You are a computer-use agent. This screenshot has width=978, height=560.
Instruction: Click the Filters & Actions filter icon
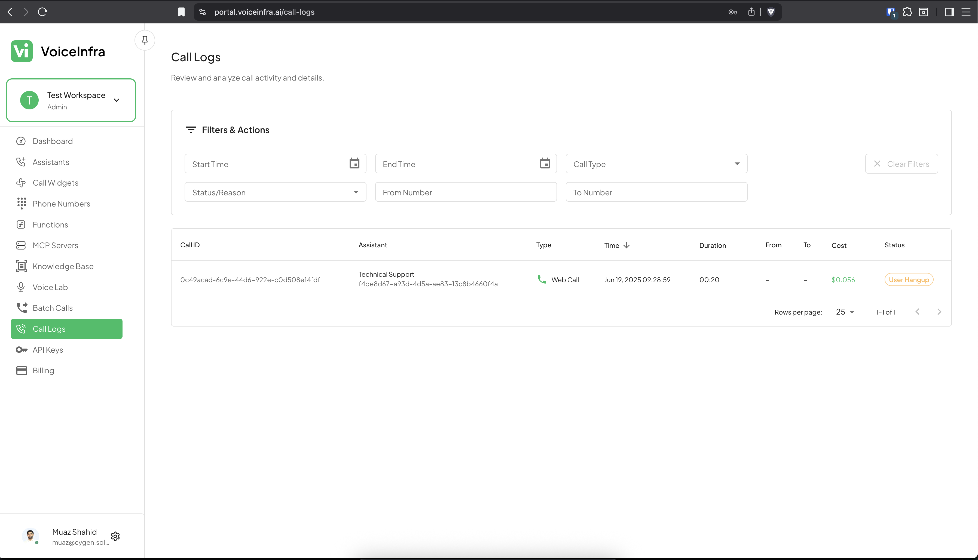(191, 130)
